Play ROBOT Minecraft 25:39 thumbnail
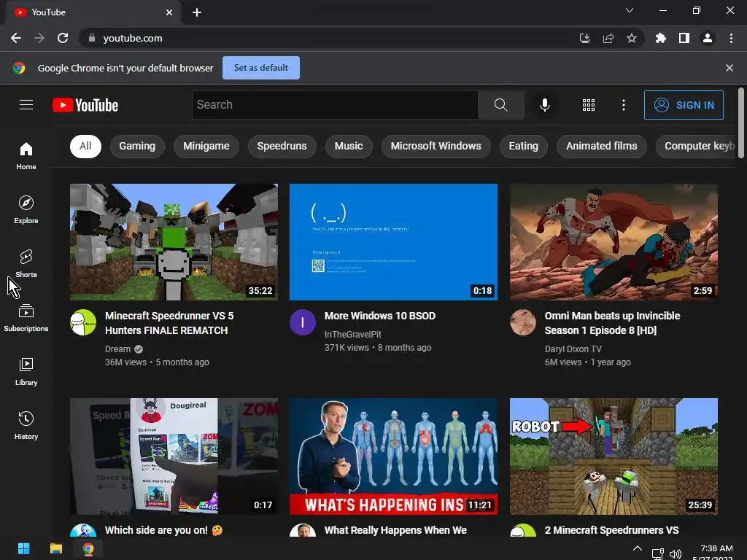This screenshot has height=560, width=747. coord(614,456)
